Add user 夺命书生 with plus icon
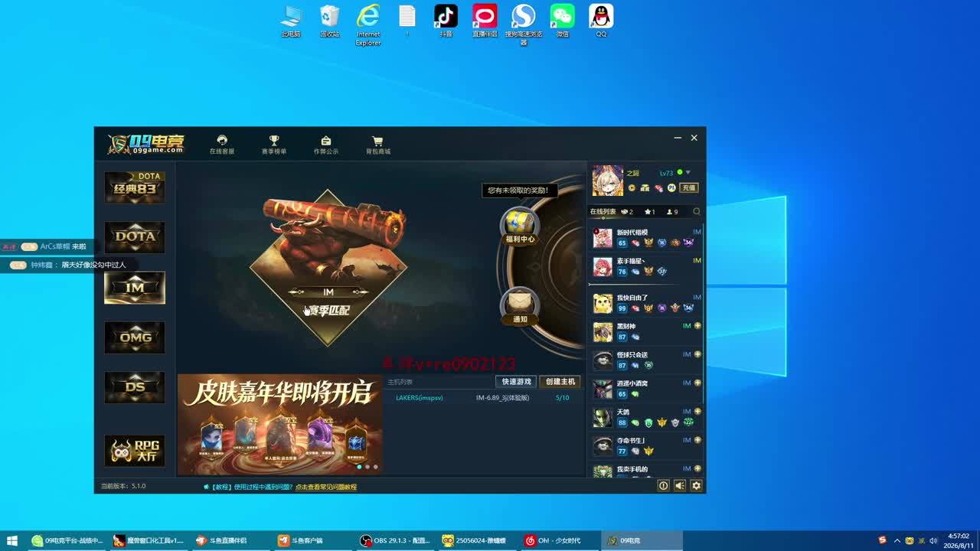This screenshot has width=980, height=551. [x=697, y=440]
